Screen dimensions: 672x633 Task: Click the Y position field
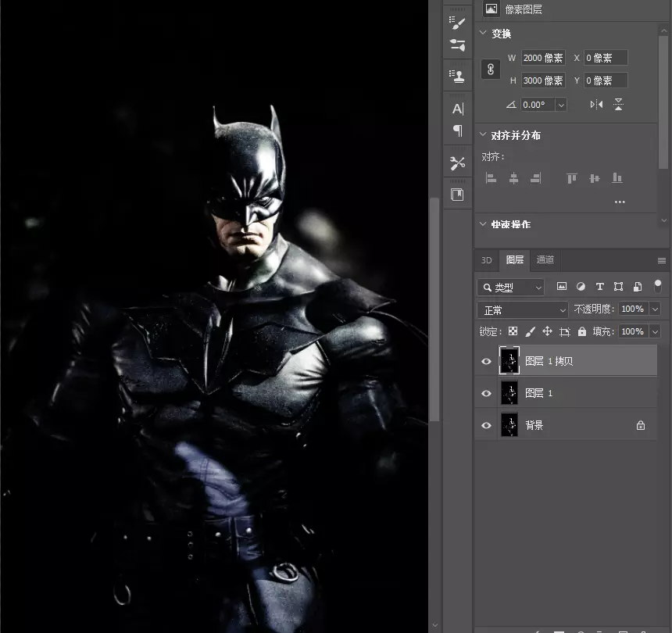[606, 80]
